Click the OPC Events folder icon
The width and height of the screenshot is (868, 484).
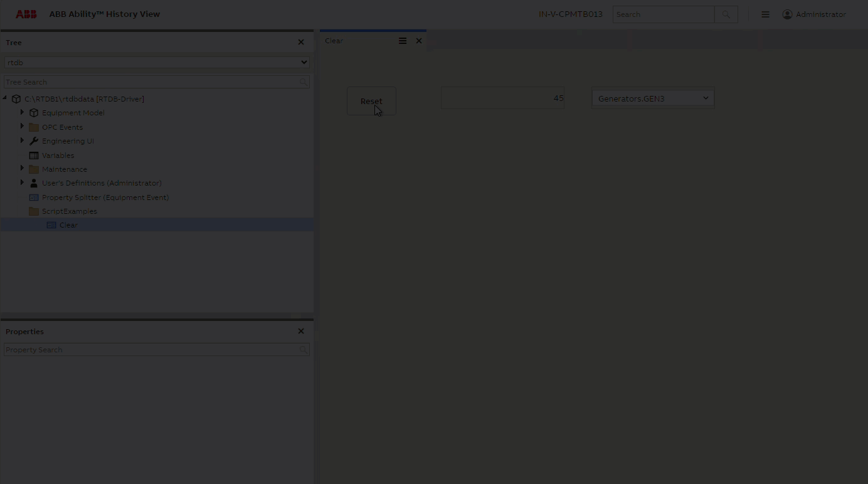(x=34, y=127)
